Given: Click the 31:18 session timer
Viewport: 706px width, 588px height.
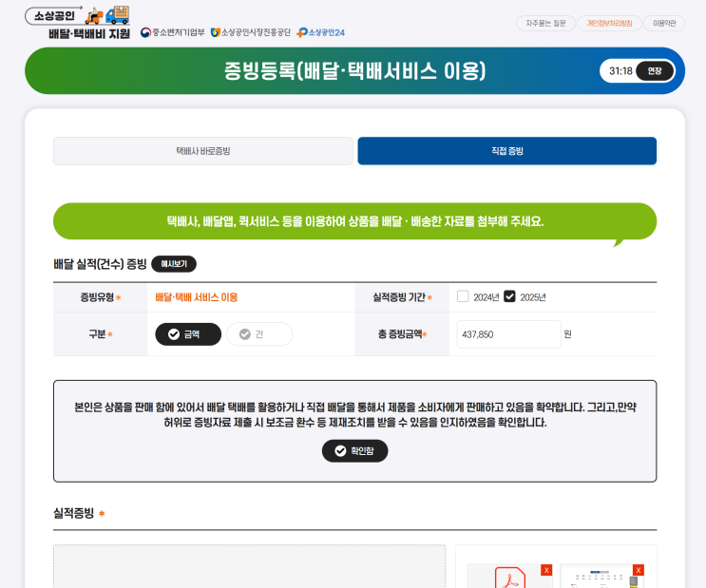Looking at the screenshot, I should pos(620,71).
